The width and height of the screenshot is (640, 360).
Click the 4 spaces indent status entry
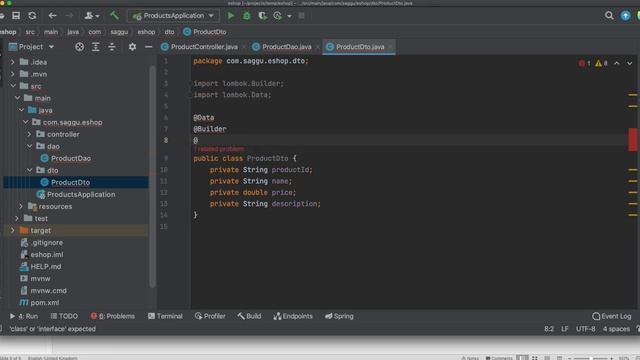click(x=616, y=329)
